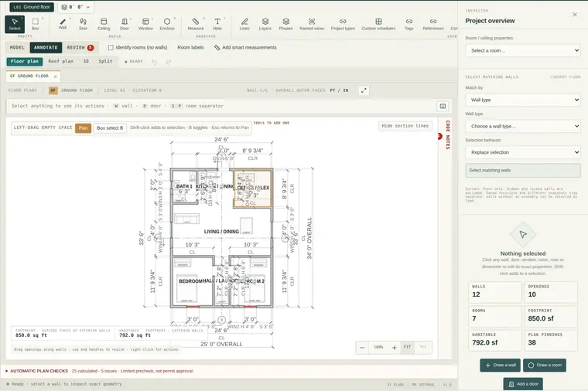
Task: Click Select matching walls button
Action: pos(523,171)
